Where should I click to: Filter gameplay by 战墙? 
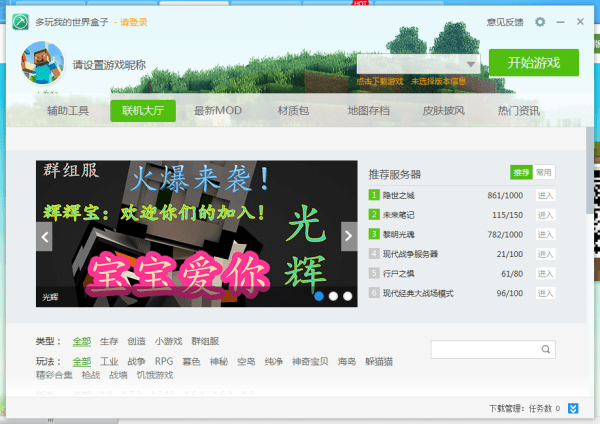tap(118, 375)
